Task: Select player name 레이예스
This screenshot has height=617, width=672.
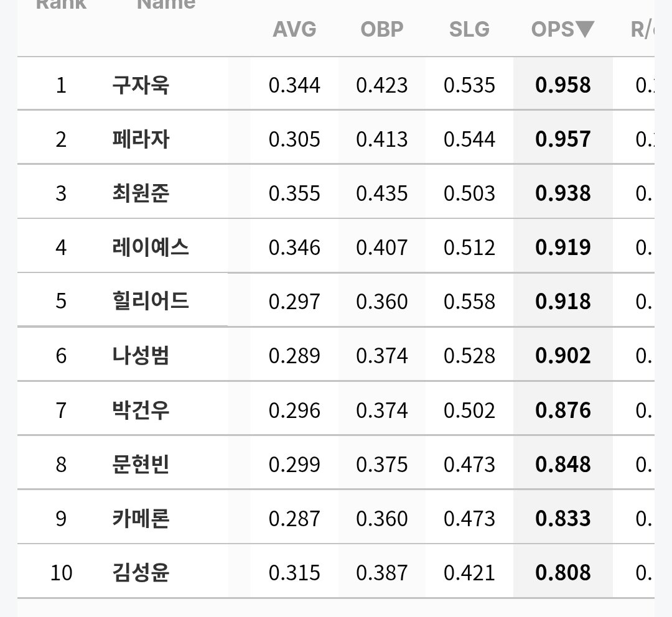Action: tap(151, 247)
